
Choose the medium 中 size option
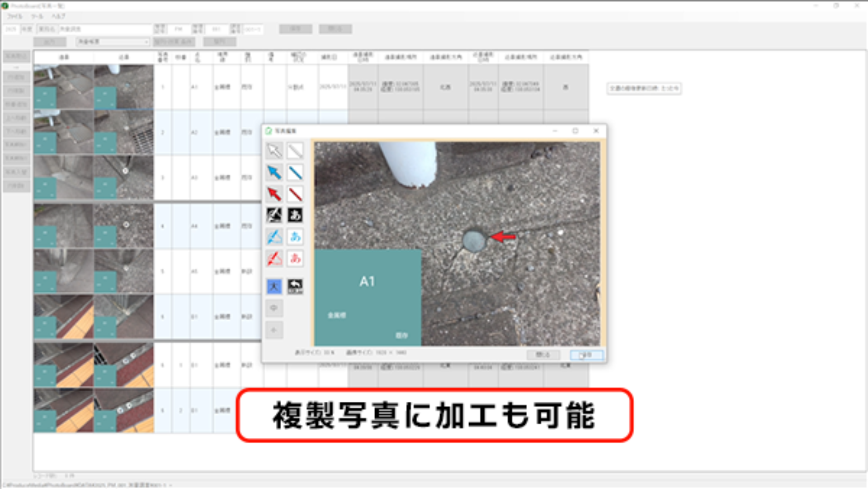pyautogui.click(x=274, y=308)
